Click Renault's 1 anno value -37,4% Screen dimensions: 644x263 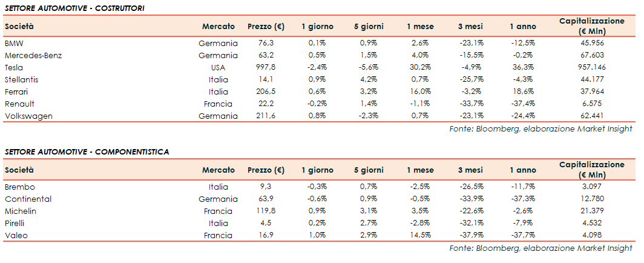[x=521, y=104]
